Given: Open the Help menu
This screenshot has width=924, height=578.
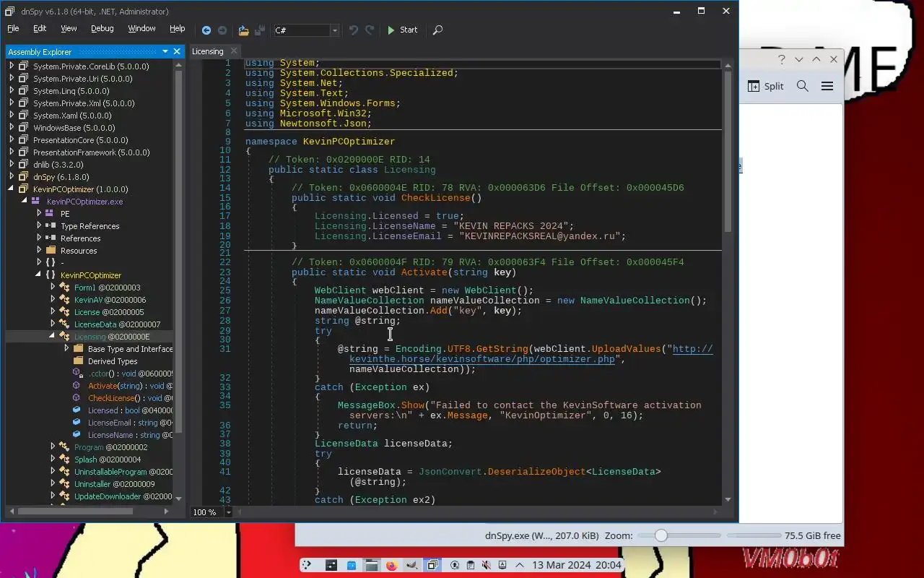Looking at the screenshot, I should coord(178,29).
